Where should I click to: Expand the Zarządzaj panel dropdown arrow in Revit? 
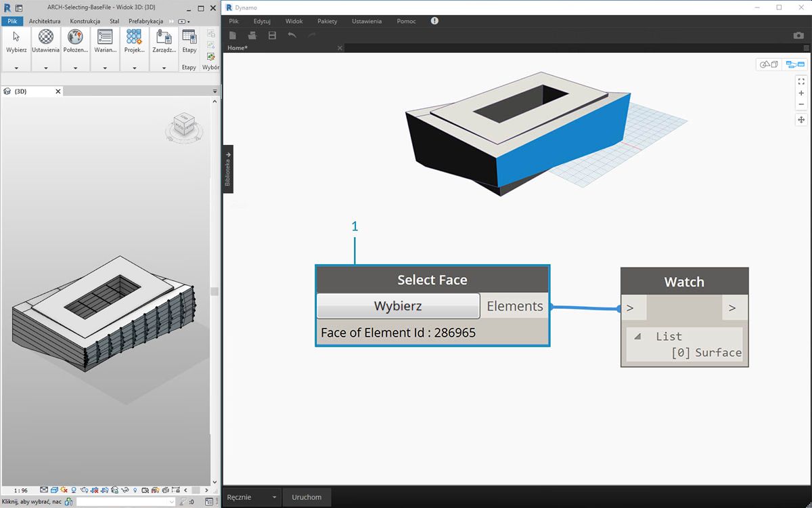tap(164, 68)
